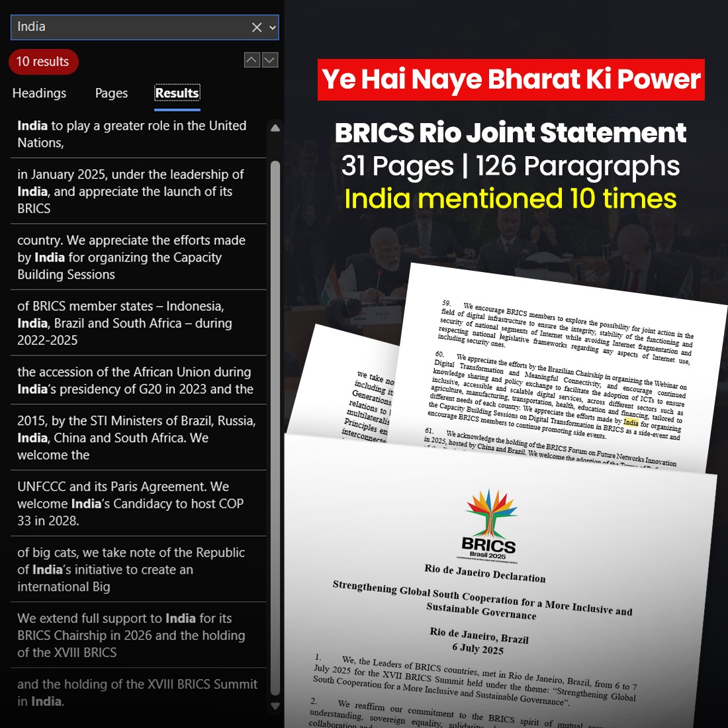Screen dimensions: 728x728
Task: Go to next search result arrow
Action: pos(270,60)
